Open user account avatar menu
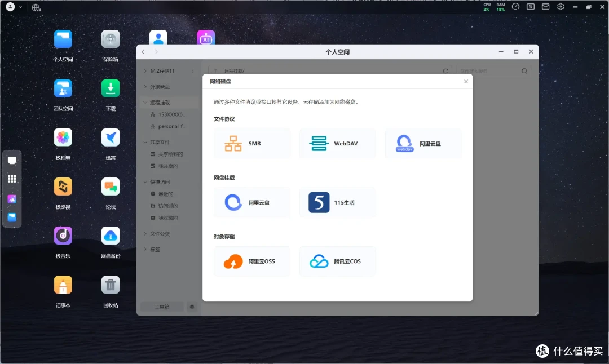This screenshot has width=609, height=364. [10, 7]
